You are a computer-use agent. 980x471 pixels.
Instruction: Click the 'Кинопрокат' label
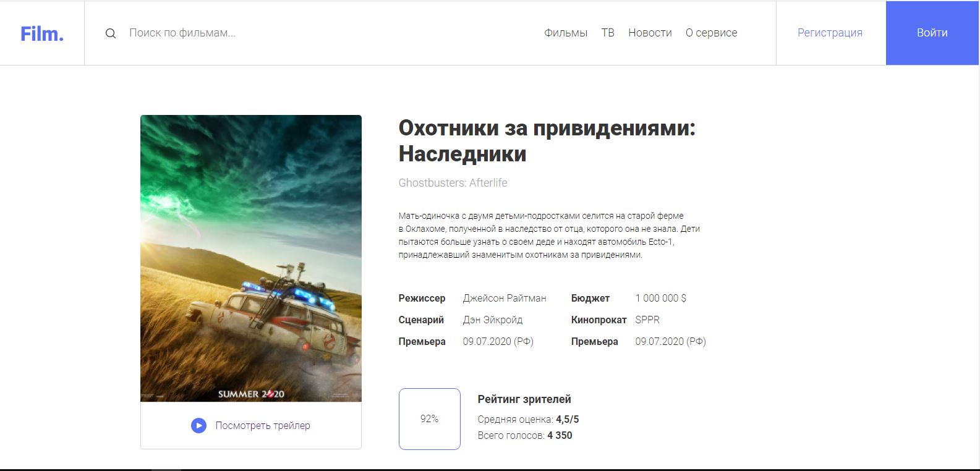pos(599,320)
